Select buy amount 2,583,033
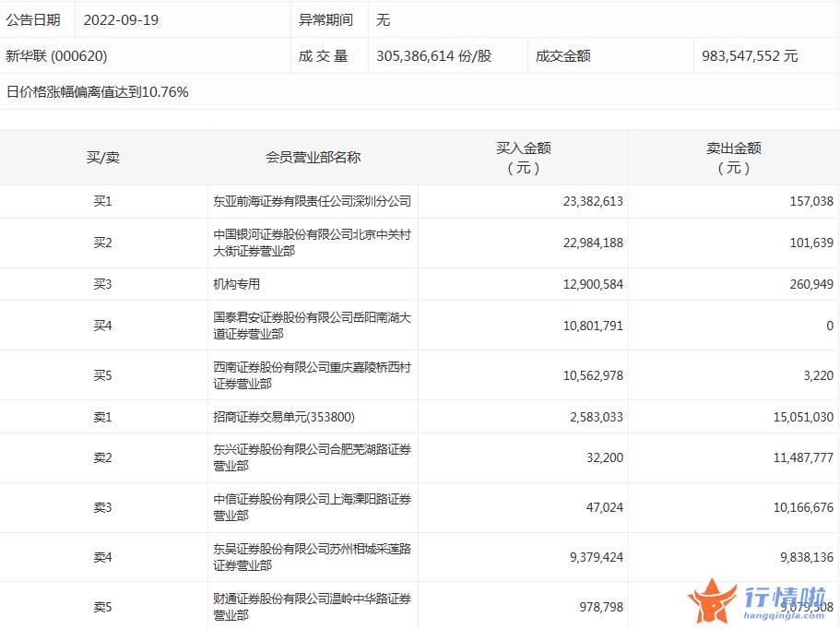 pos(597,417)
